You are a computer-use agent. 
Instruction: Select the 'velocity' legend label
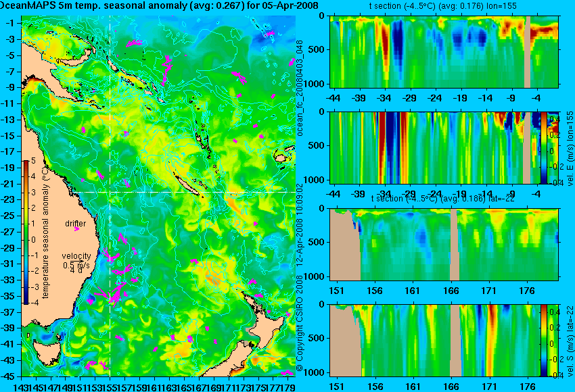[76, 256]
